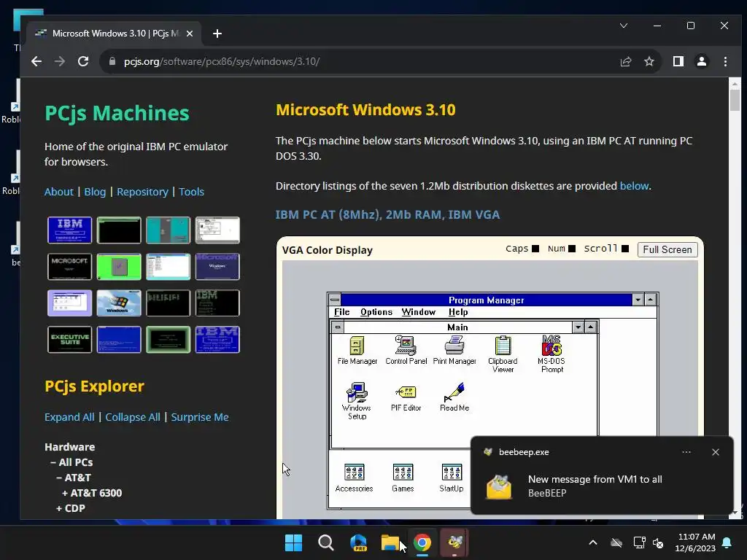Open a new browser tab
This screenshot has width=747, height=560.
[217, 34]
